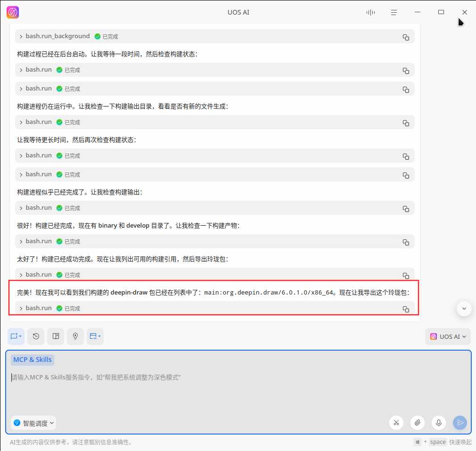476x451 pixels.
Task: Click text 构建过程已经在后台启动
Action: pyautogui.click(x=51, y=54)
